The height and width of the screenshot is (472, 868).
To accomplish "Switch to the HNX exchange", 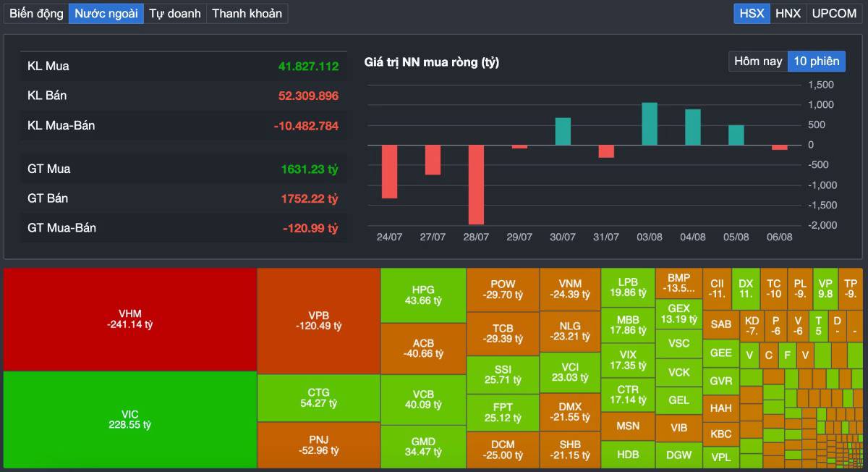I will (788, 13).
